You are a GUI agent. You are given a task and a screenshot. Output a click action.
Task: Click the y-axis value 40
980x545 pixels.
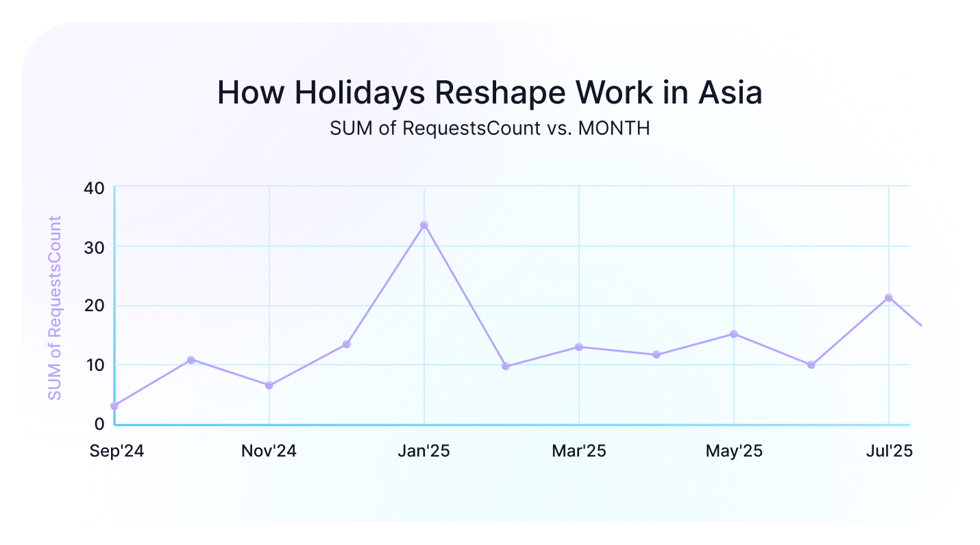[96, 187]
